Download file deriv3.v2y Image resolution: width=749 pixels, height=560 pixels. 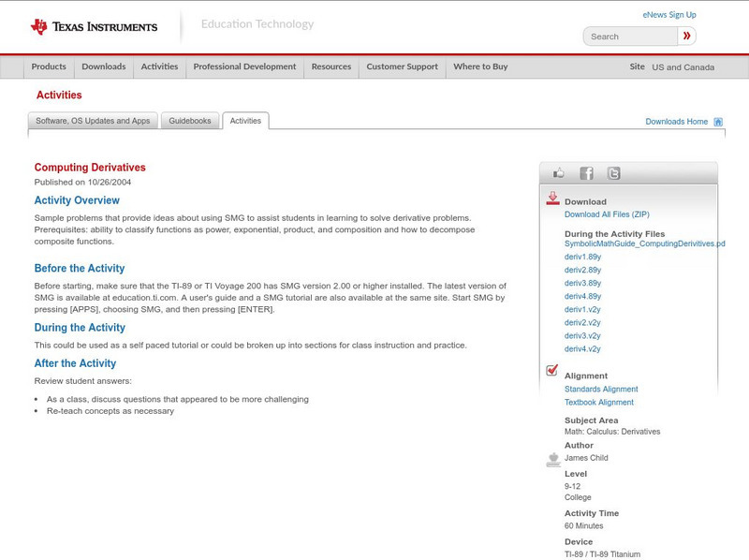pos(582,336)
